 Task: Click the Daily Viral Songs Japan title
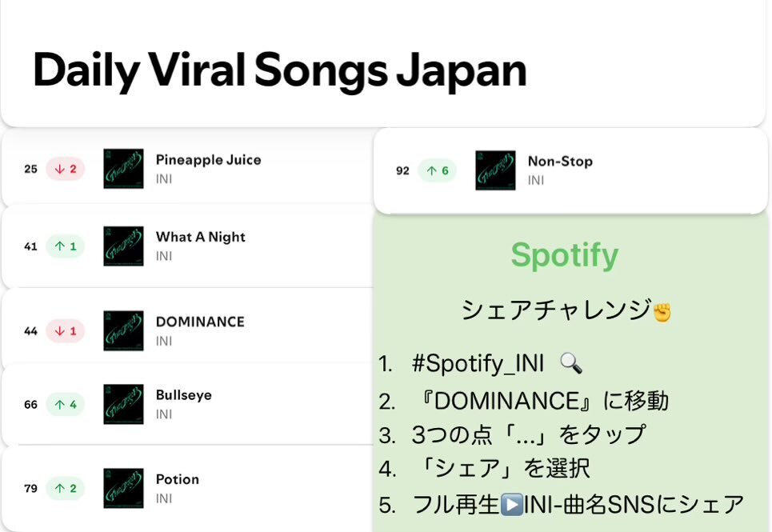[x=280, y=71]
